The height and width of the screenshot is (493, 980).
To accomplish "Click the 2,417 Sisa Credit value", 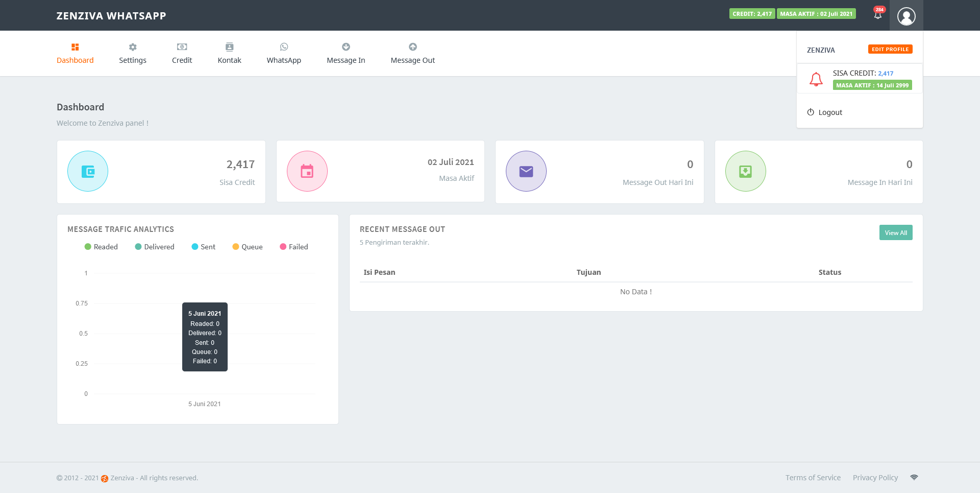I will [240, 165].
